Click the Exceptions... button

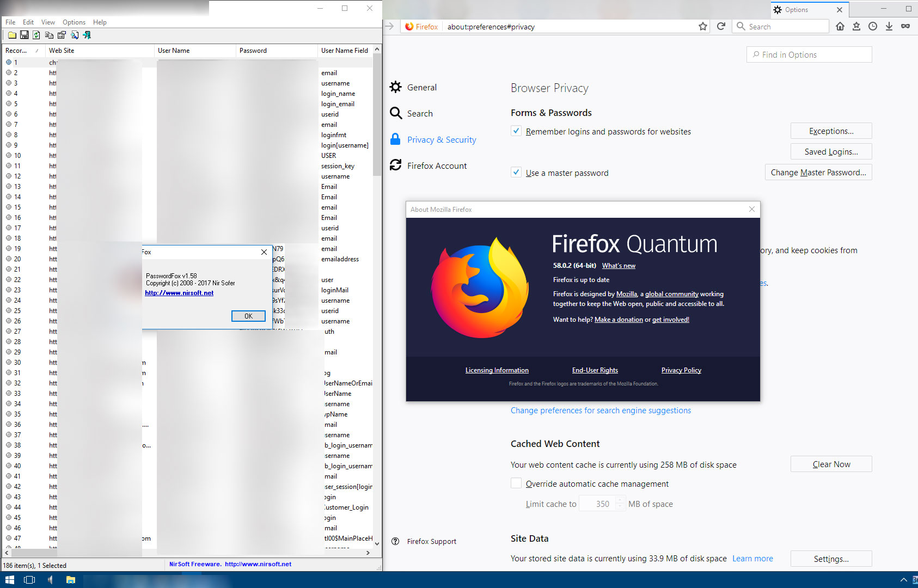coord(831,131)
